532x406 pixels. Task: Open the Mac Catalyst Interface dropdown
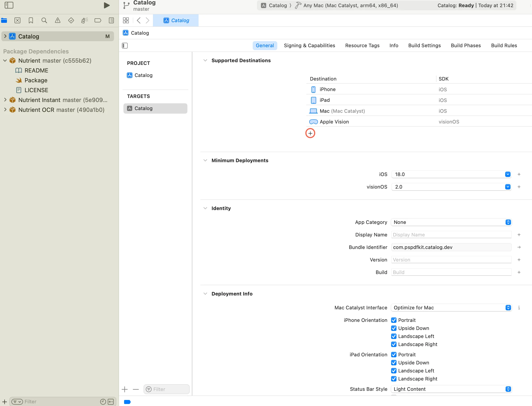tap(451, 308)
